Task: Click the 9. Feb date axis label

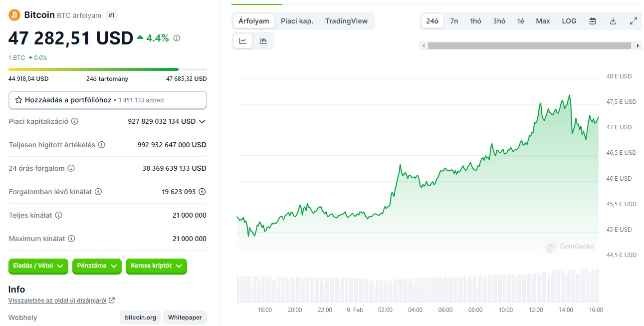Action: [x=355, y=310]
